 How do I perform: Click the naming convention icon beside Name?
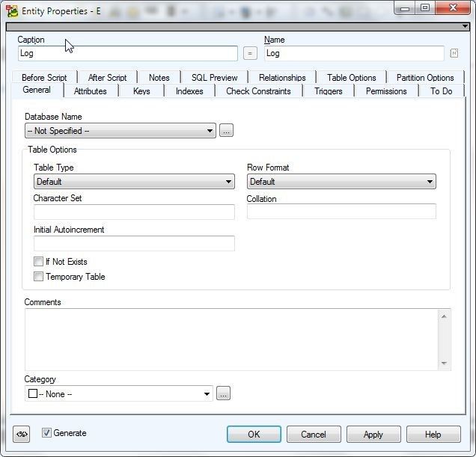454,53
